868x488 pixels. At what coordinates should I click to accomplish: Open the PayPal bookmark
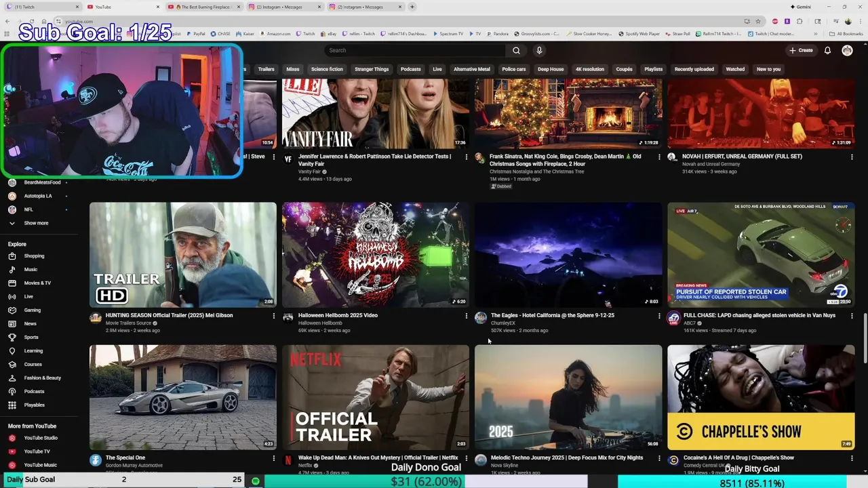click(x=195, y=33)
